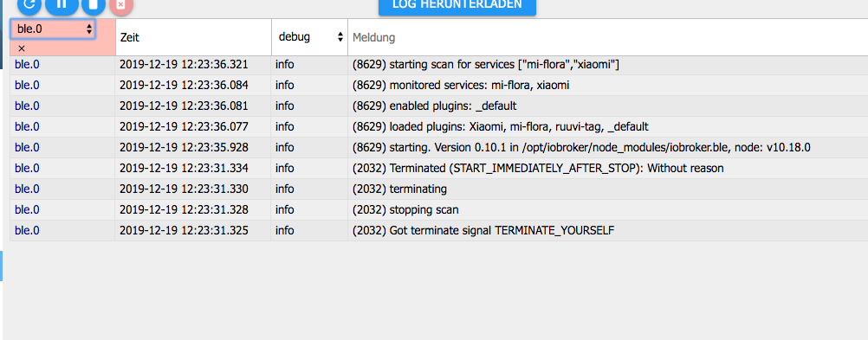Clear the ble.0 source filter with the x
Screen dimensions: 868x340
coord(22,48)
